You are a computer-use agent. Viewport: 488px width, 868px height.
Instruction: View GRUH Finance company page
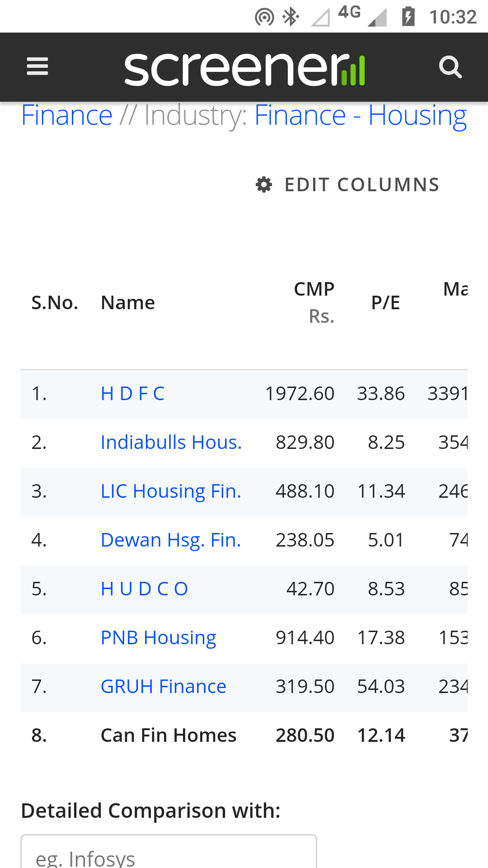point(163,687)
